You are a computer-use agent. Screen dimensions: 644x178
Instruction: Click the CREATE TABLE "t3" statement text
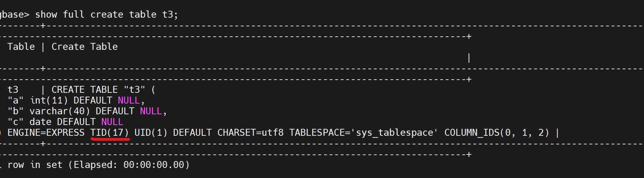pos(98,90)
